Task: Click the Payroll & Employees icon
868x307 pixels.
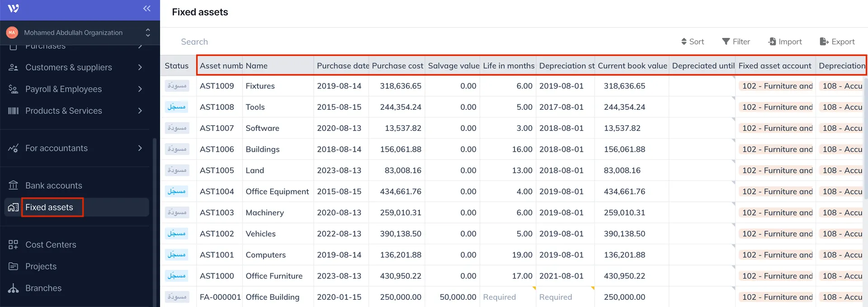Action: click(14, 89)
